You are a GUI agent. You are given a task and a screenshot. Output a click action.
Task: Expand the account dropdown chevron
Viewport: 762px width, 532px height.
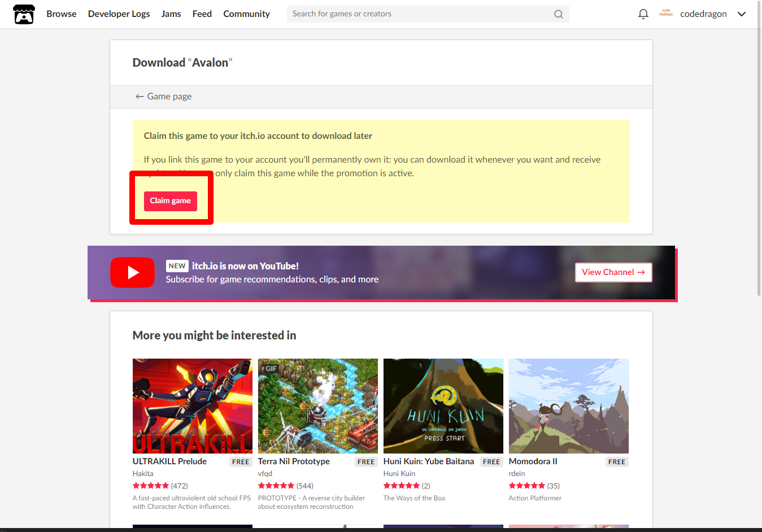742,14
